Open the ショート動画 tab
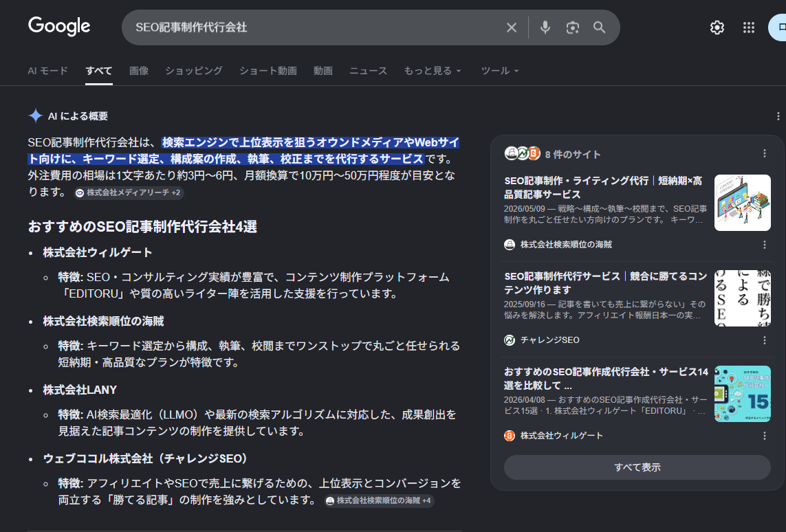 pyautogui.click(x=268, y=71)
